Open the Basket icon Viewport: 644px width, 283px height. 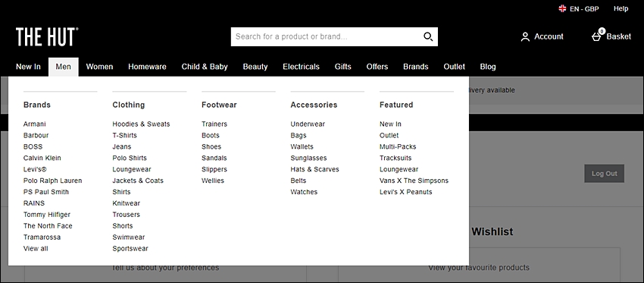(597, 36)
